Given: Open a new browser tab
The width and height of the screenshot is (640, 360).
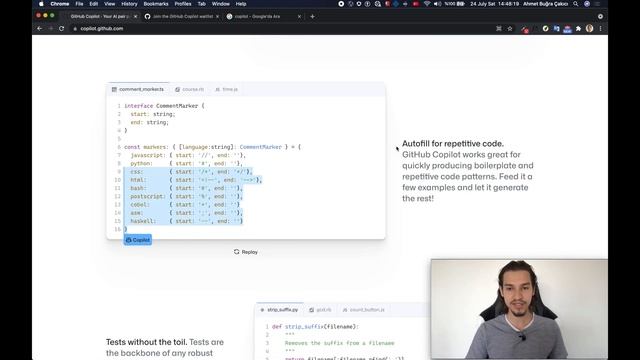Looking at the screenshot, I should 312,16.
